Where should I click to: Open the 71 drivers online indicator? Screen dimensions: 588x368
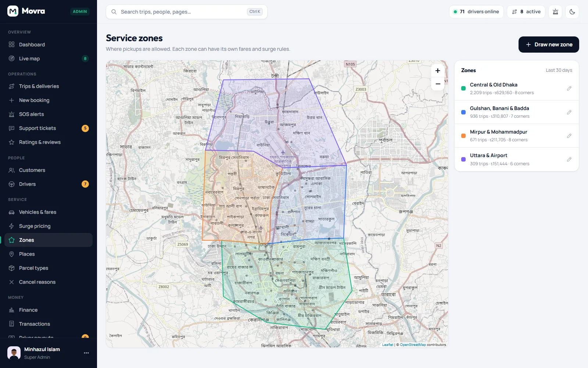coord(476,12)
